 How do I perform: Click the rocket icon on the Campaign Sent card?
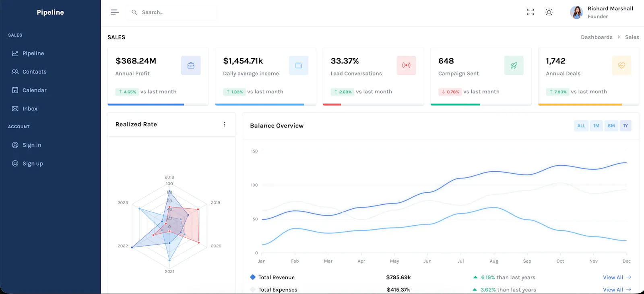(514, 66)
